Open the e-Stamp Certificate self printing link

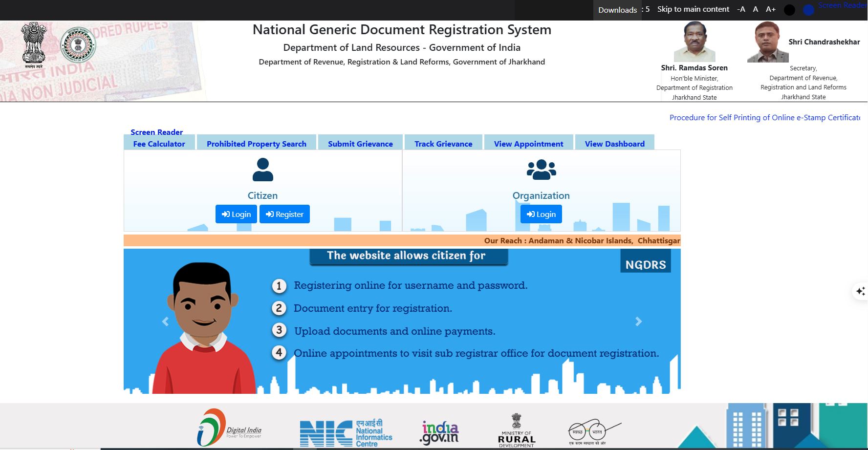[764, 118]
